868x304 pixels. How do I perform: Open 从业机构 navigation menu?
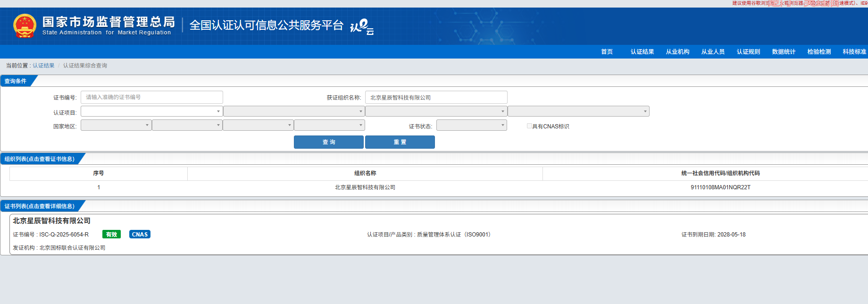677,52
